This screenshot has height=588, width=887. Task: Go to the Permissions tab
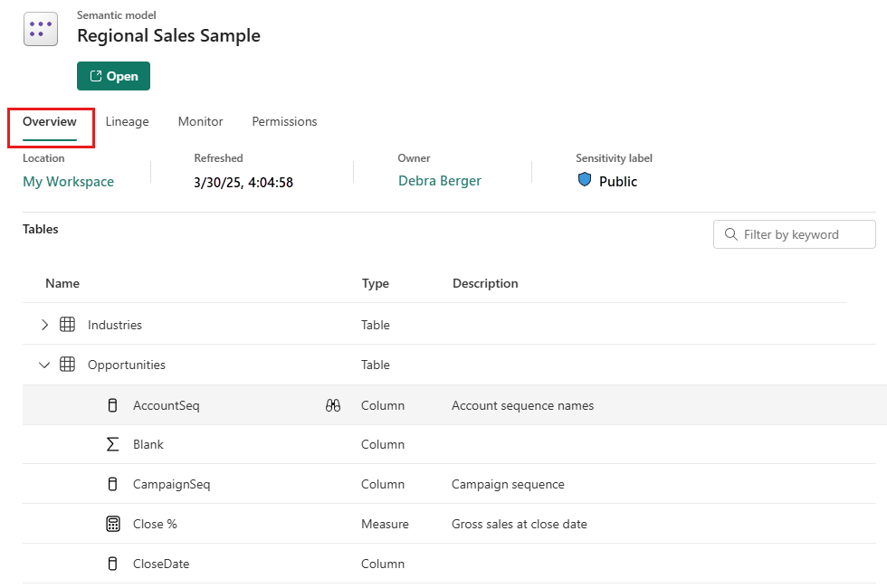(284, 121)
